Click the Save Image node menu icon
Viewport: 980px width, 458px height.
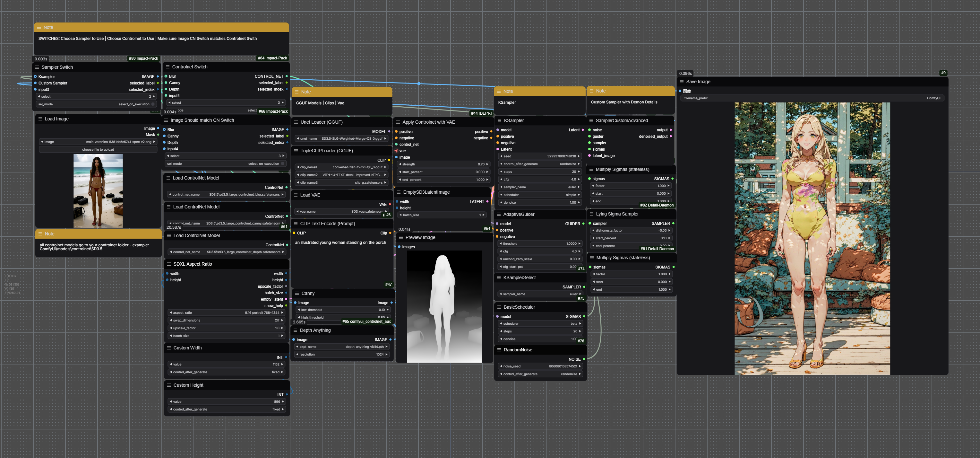(681, 82)
